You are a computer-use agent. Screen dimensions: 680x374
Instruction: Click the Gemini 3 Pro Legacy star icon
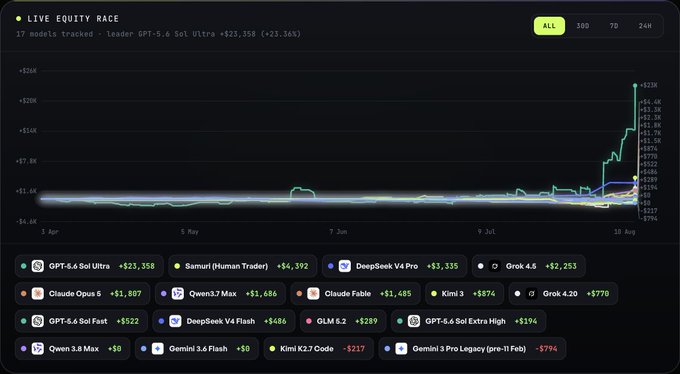click(x=402, y=348)
